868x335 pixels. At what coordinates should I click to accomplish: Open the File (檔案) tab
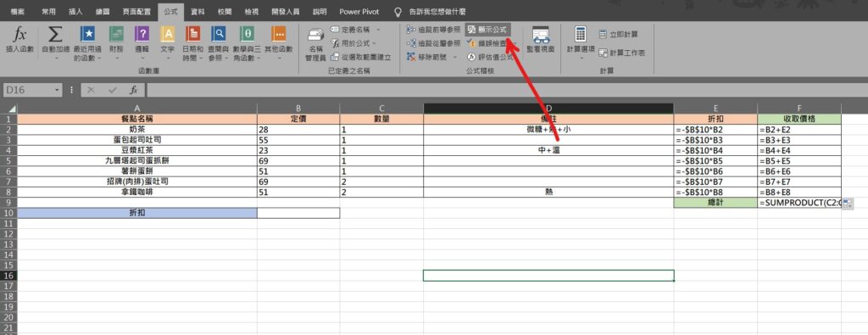pyautogui.click(x=17, y=11)
